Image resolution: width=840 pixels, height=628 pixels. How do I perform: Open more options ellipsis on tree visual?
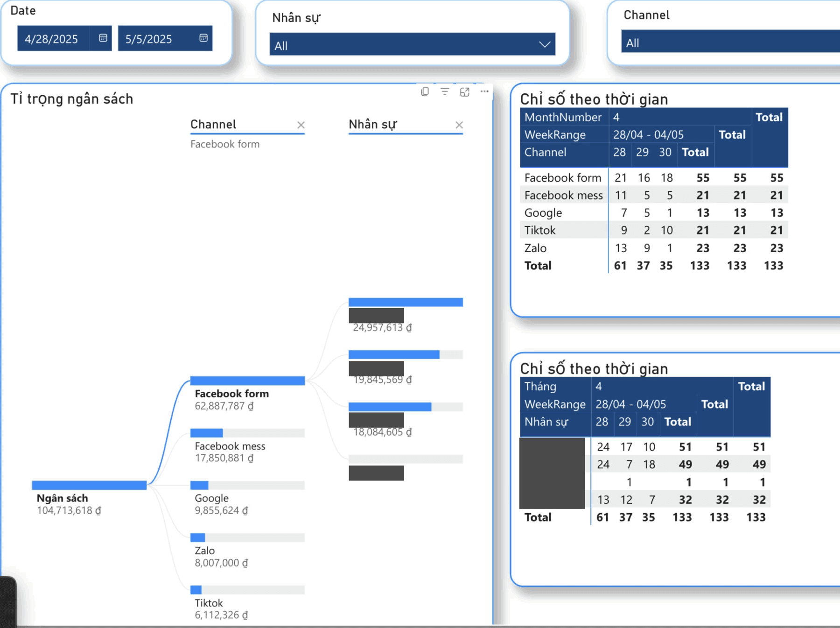(484, 92)
